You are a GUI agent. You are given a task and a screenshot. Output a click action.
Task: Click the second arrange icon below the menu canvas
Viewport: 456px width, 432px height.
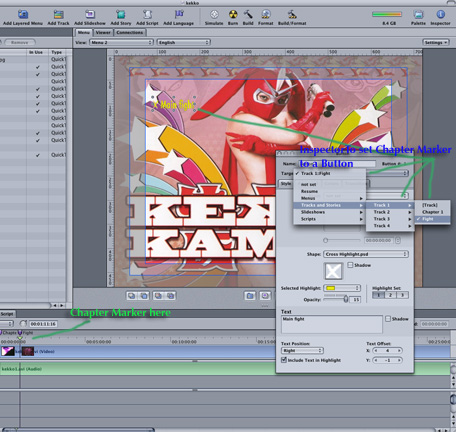(144, 296)
